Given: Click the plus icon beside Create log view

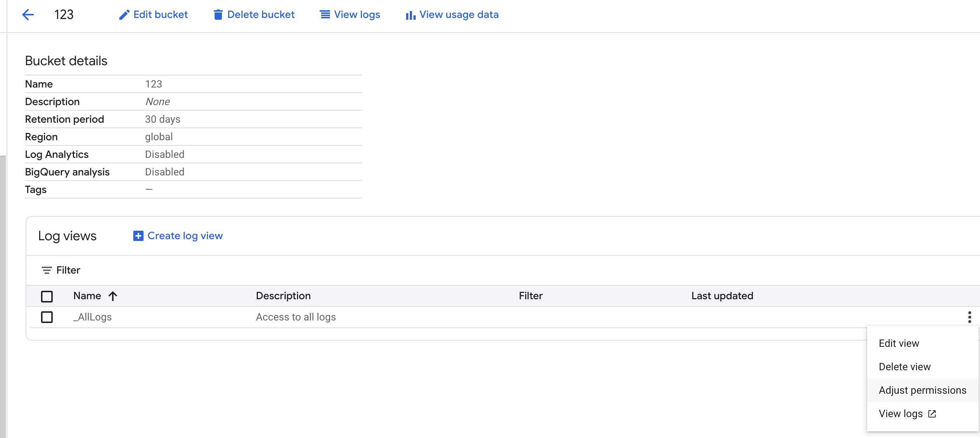Looking at the screenshot, I should tap(138, 236).
